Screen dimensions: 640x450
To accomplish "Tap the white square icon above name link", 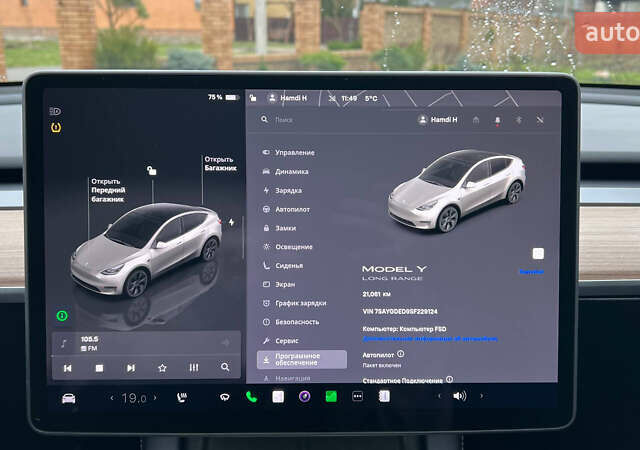I will [538, 254].
